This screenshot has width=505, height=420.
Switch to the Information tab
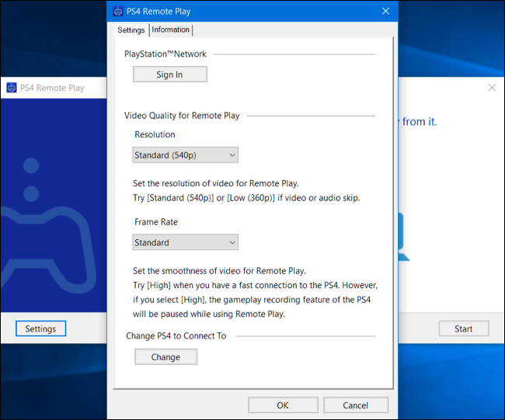pos(170,30)
